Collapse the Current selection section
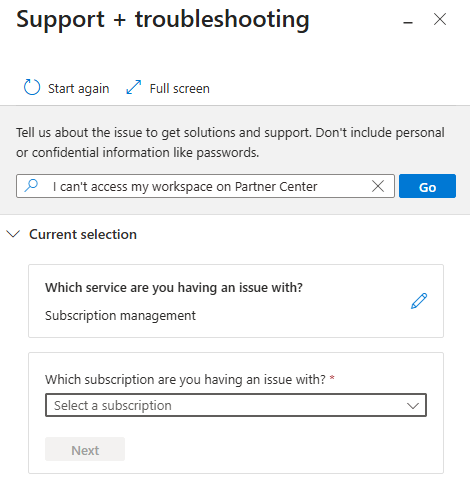The height and width of the screenshot is (496, 470). pos(13,234)
